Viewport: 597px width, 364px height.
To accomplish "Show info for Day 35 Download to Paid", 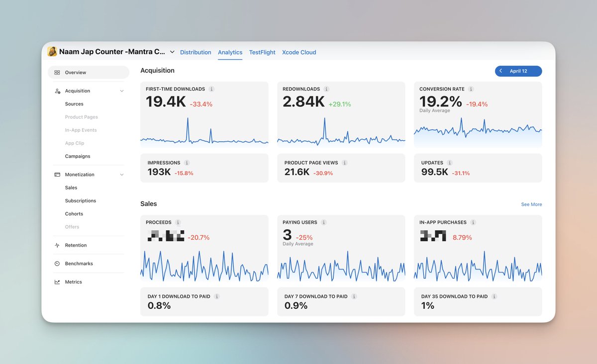I will point(494,296).
